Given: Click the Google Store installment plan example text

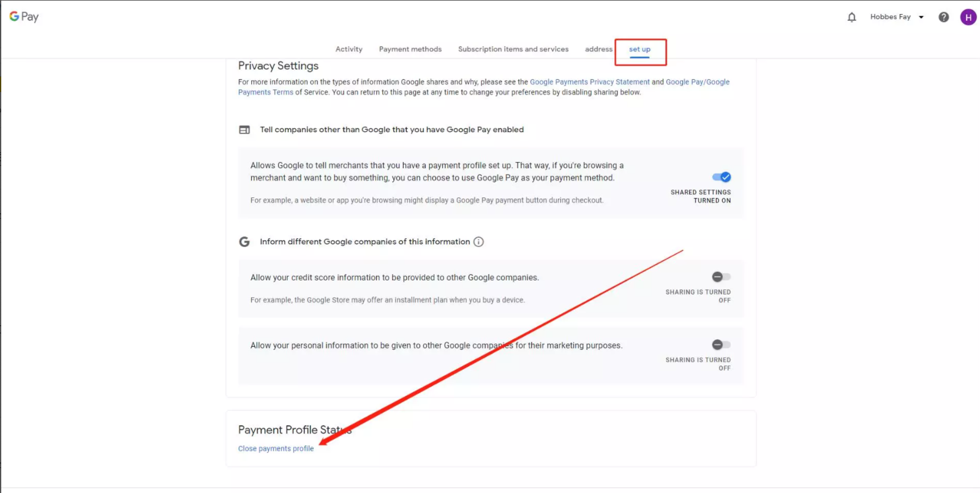Looking at the screenshot, I should tap(388, 300).
